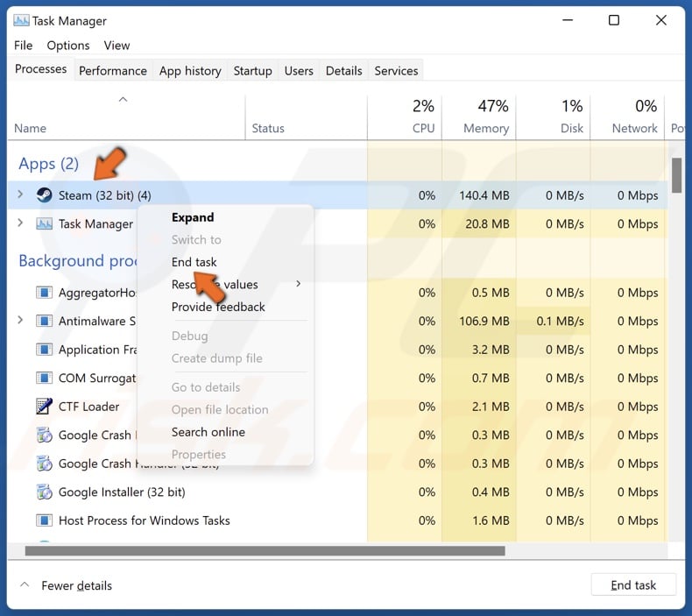Click Task Manager's 20.8 MB memory value

coord(487,223)
